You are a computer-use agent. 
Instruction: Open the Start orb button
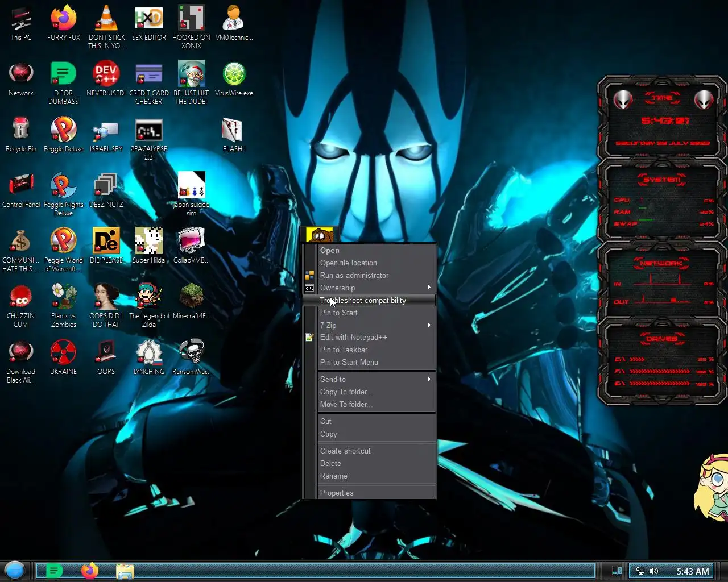click(15, 569)
